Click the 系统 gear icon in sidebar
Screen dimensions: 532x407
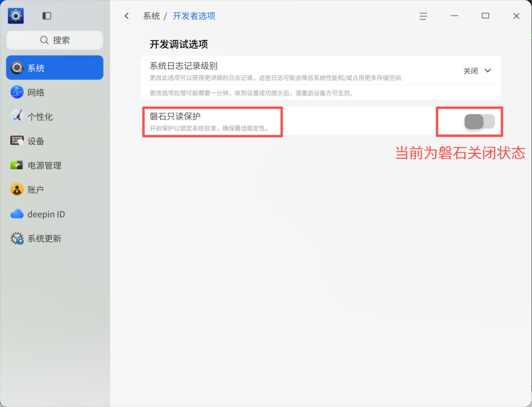[17, 68]
